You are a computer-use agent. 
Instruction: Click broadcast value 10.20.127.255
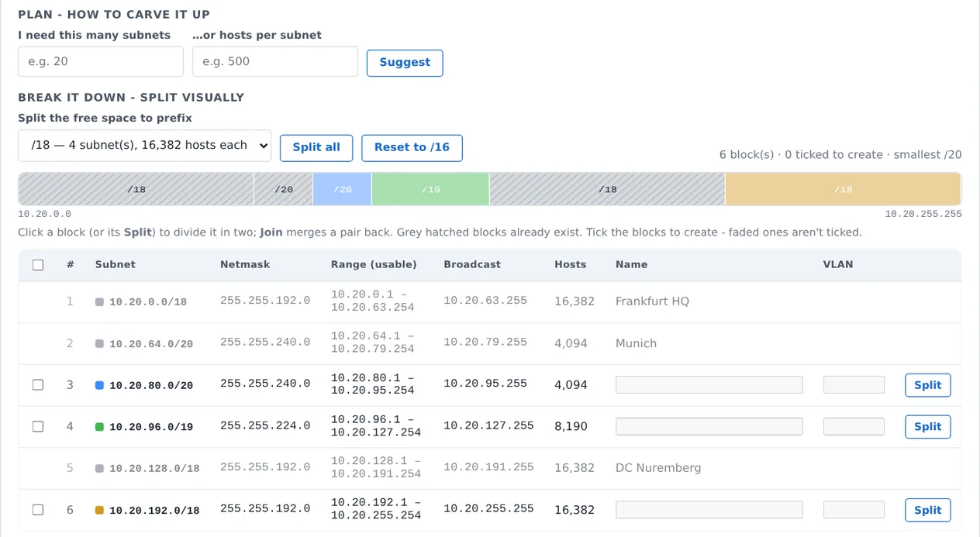[488, 425]
